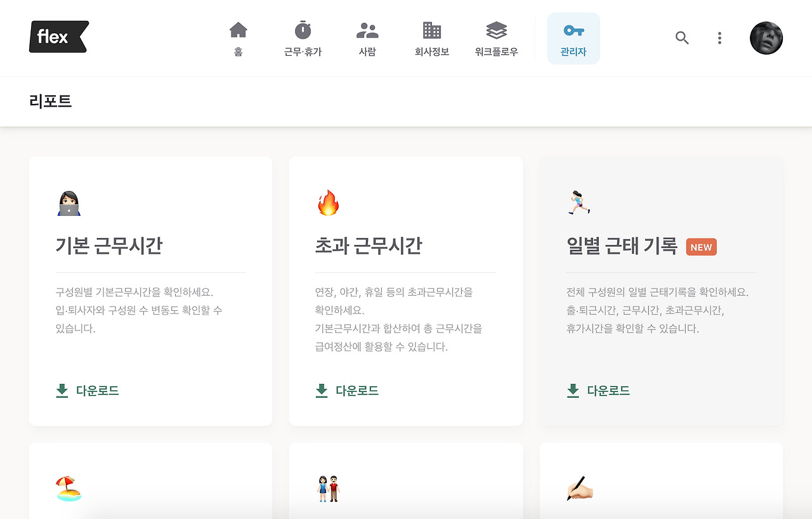The width and height of the screenshot is (812, 519).
Task: Click the 구성원별 기본근무시간을 확인하세요 description
Action: point(134,292)
